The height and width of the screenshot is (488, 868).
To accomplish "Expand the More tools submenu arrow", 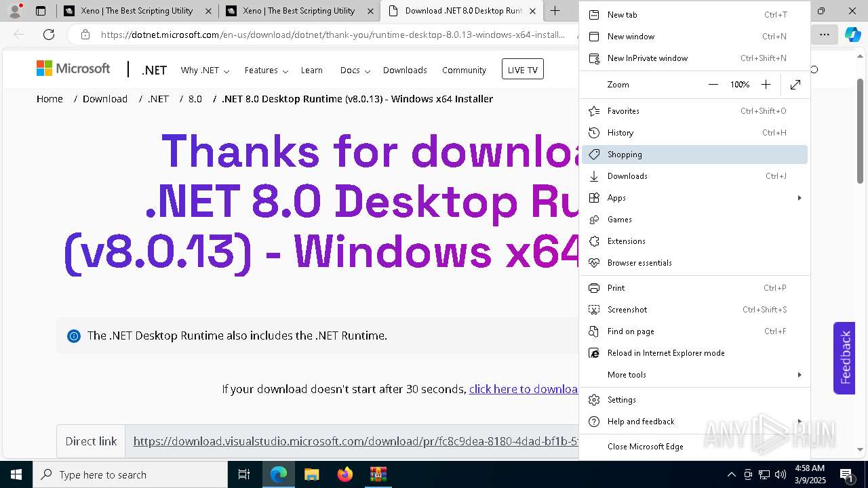I will point(800,375).
